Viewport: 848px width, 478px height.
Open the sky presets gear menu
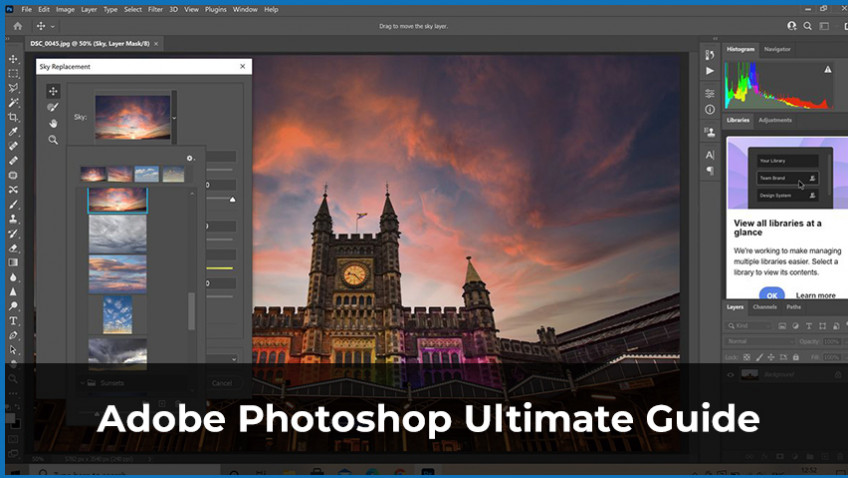coord(189,158)
